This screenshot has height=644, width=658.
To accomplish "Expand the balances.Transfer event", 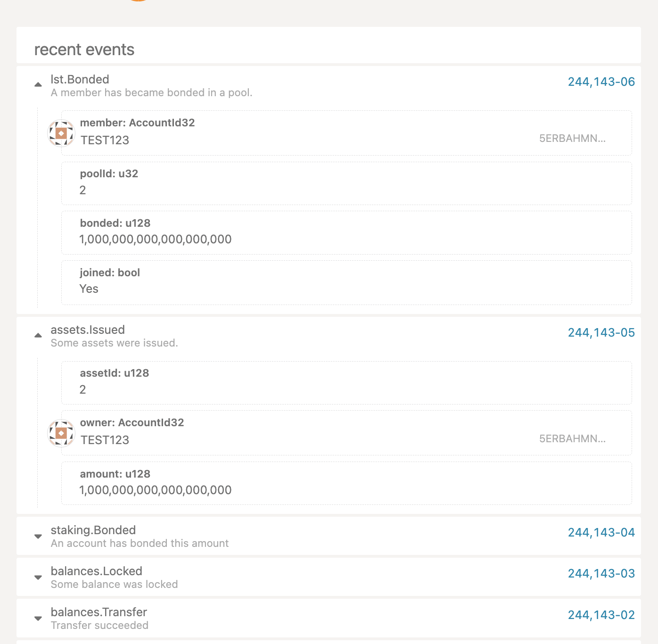I will coord(38,618).
